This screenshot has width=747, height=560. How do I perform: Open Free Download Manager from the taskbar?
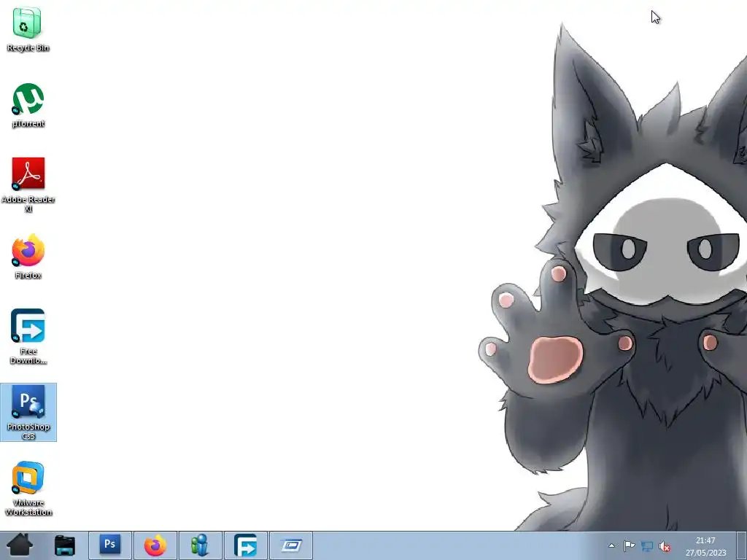(245, 545)
